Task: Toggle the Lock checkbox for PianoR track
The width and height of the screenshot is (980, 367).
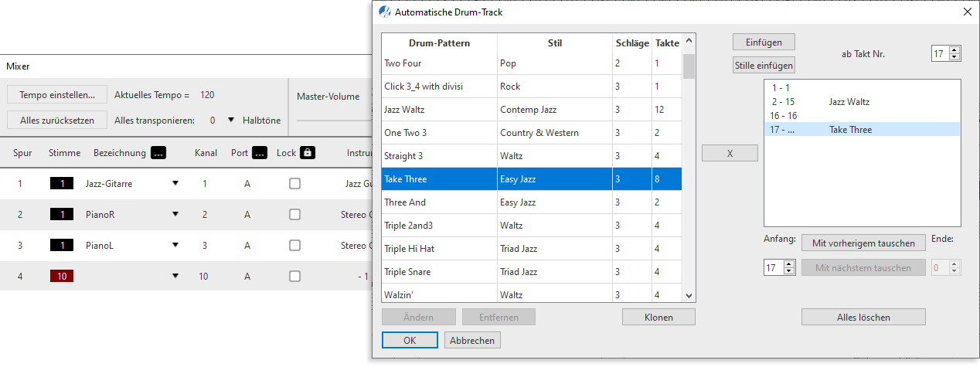Action: pyautogui.click(x=294, y=215)
